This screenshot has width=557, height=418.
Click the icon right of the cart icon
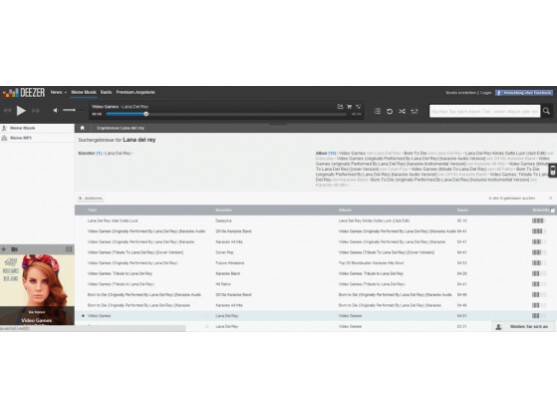tap(358, 107)
